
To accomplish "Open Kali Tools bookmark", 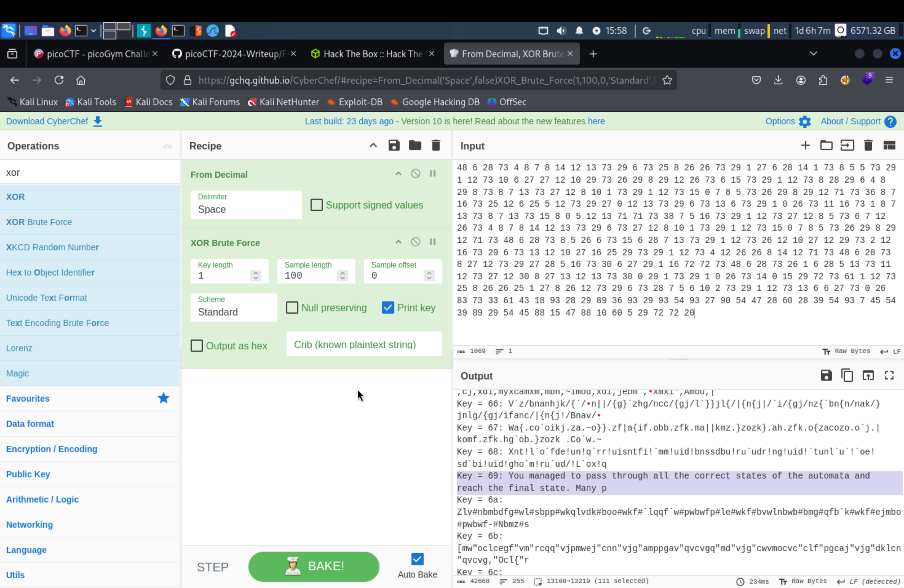I will pyautogui.click(x=90, y=102).
